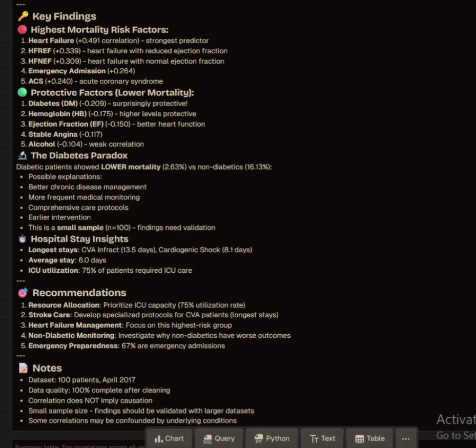The height and width of the screenshot is (448, 476).
Task: Click the Heart Failure Management recommendation line
Action: point(130,325)
